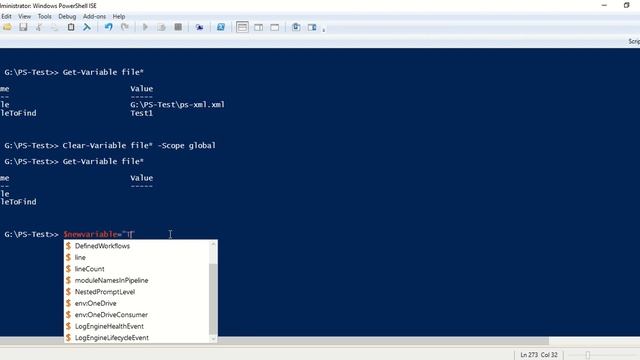Open the Add-ons menu

(94, 16)
